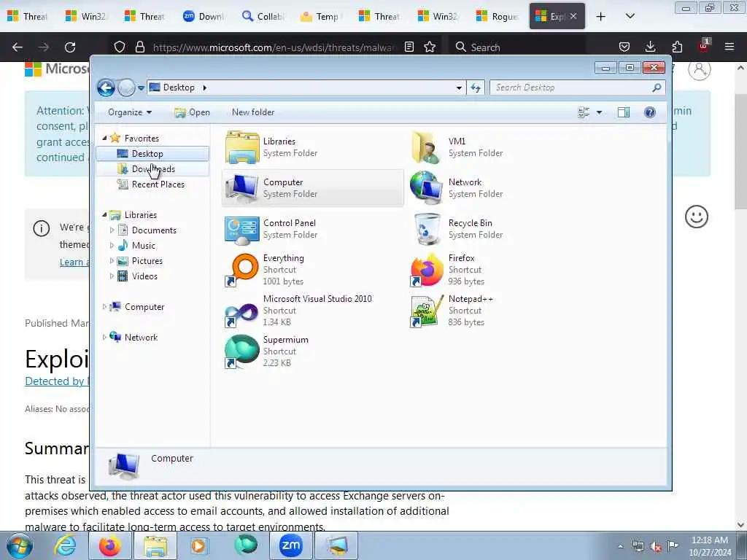Select the Everything shortcut icon

tap(242, 270)
